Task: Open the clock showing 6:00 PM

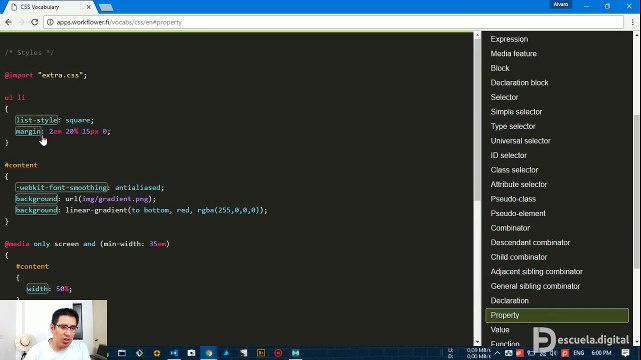Action: coord(601,353)
